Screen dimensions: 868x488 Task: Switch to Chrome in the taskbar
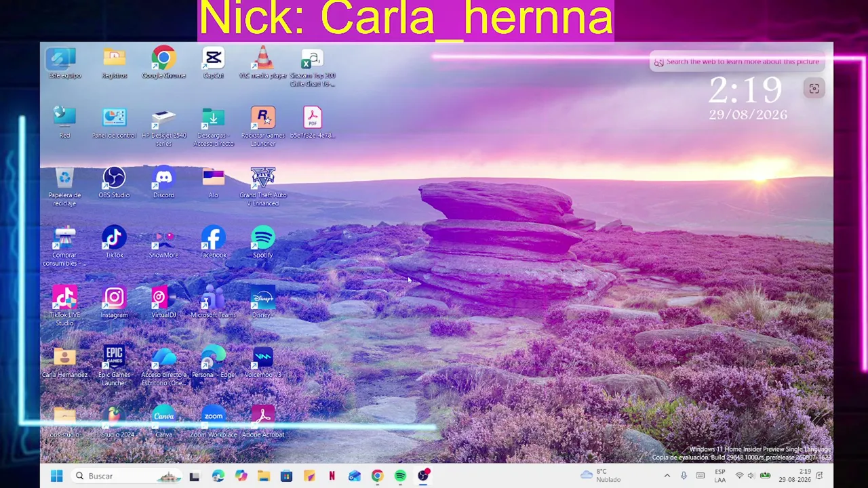pos(377,476)
